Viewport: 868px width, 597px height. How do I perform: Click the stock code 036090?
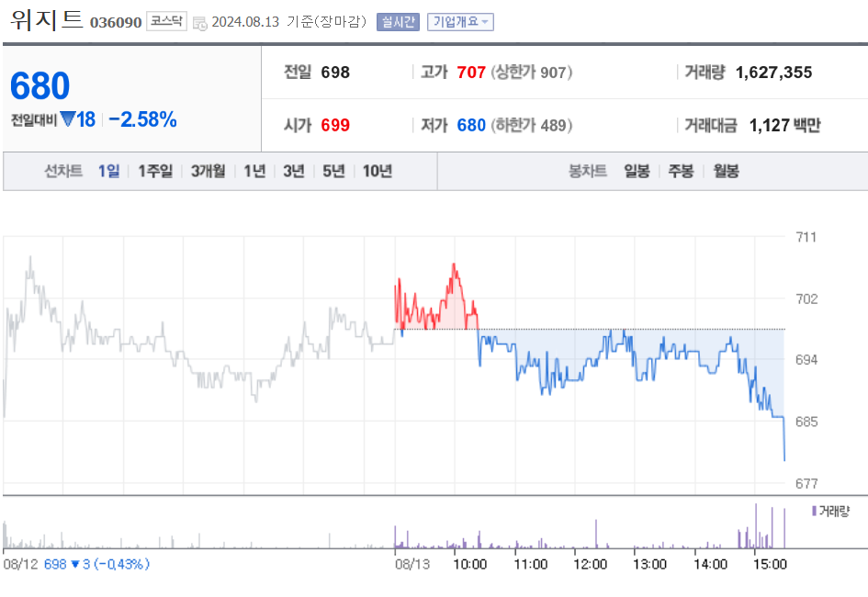[116, 22]
